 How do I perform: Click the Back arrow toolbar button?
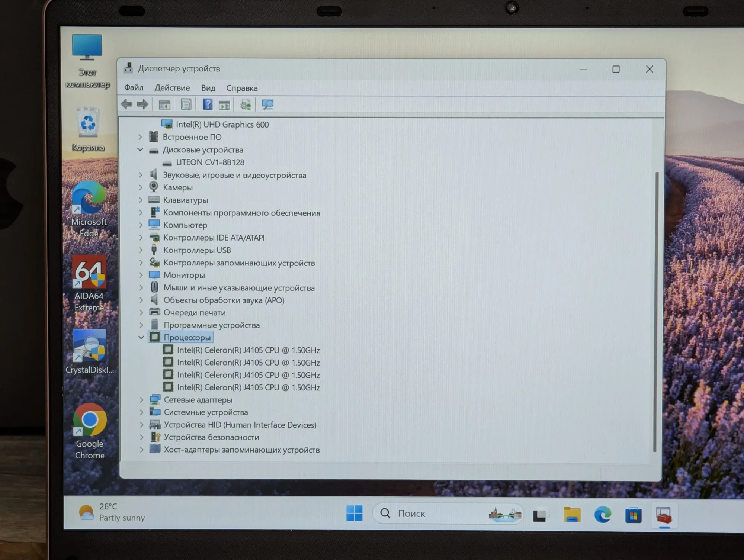coord(127,104)
